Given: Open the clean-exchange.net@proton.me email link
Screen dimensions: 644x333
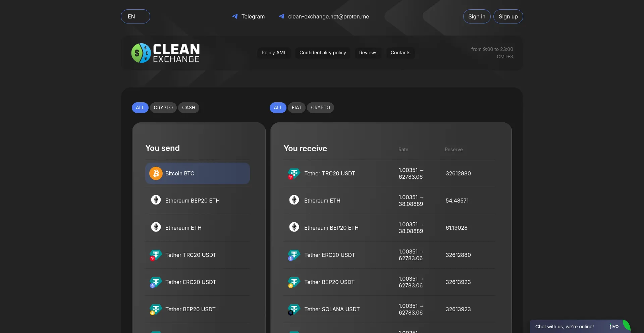Looking at the screenshot, I should [328, 16].
